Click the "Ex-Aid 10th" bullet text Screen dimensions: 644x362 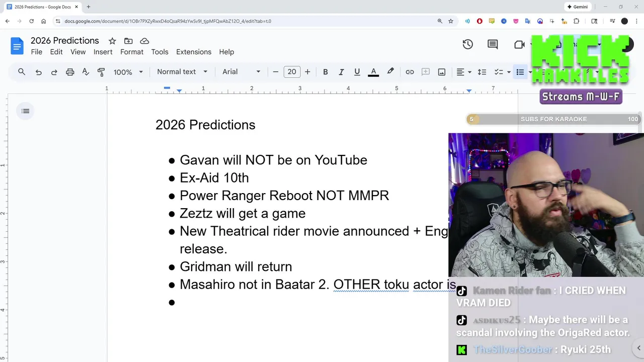click(214, 177)
